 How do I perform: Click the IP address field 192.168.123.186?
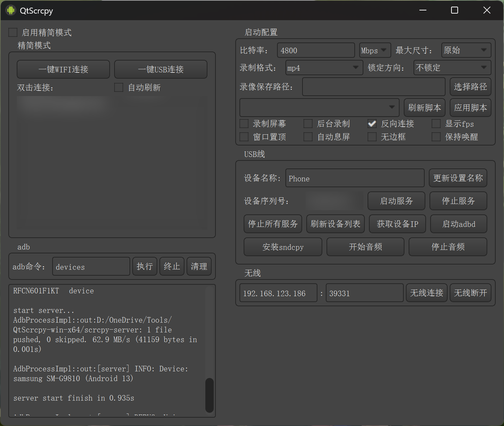click(x=278, y=293)
